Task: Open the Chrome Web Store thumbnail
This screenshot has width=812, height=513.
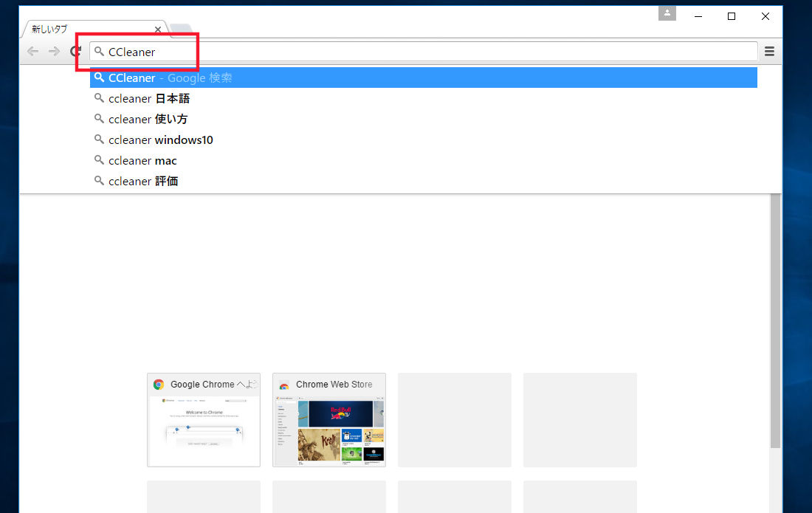Action: [328, 420]
